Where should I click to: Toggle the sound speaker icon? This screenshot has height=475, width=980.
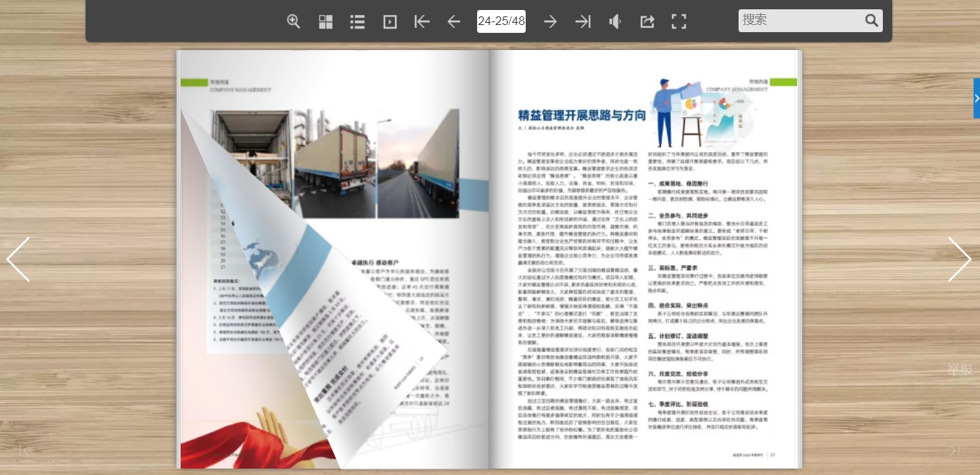click(x=615, y=21)
